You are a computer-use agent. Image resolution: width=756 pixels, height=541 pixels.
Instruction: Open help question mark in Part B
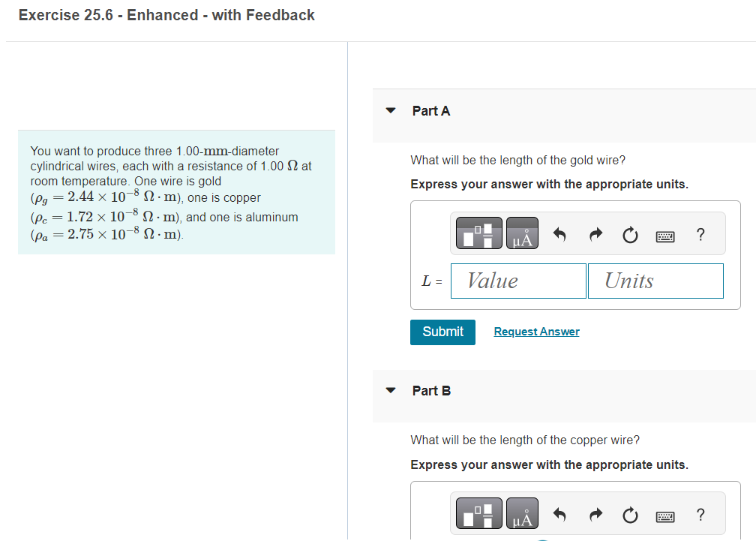tap(700, 515)
